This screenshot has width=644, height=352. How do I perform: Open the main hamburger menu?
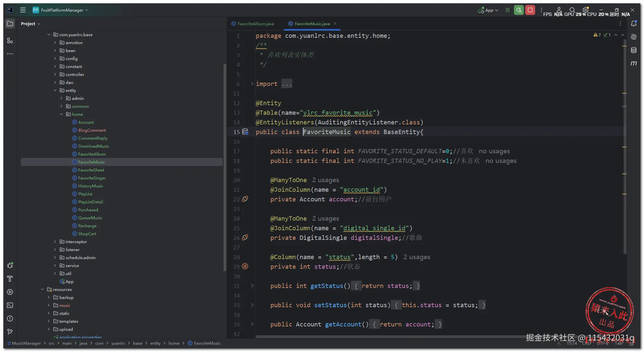coord(23,10)
